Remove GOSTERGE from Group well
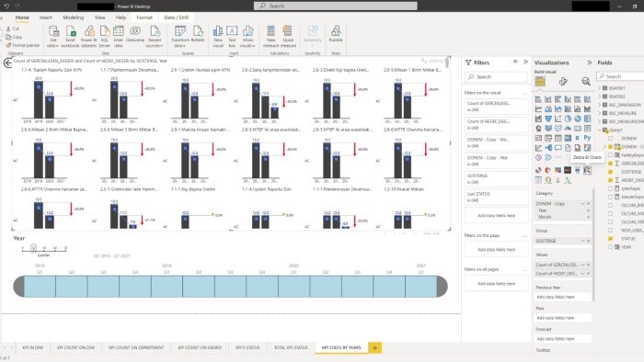Image resolution: width=644 pixels, height=362 pixels. (588, 241)
